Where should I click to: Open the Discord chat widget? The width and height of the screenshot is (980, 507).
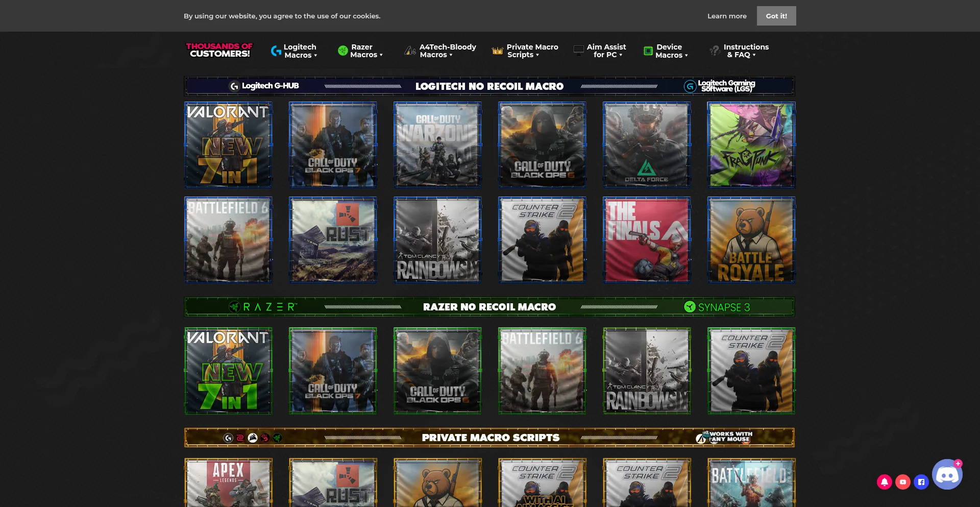click(947, 474)
